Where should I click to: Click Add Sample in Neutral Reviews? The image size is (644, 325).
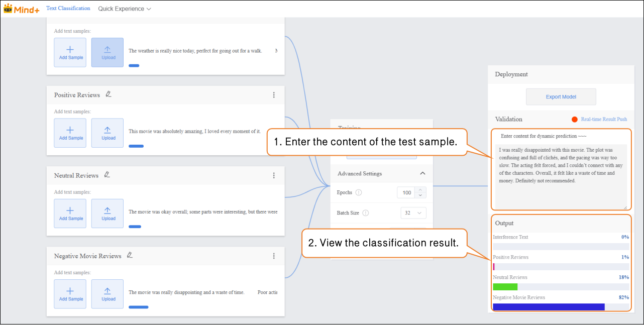[x=71, y=213]
